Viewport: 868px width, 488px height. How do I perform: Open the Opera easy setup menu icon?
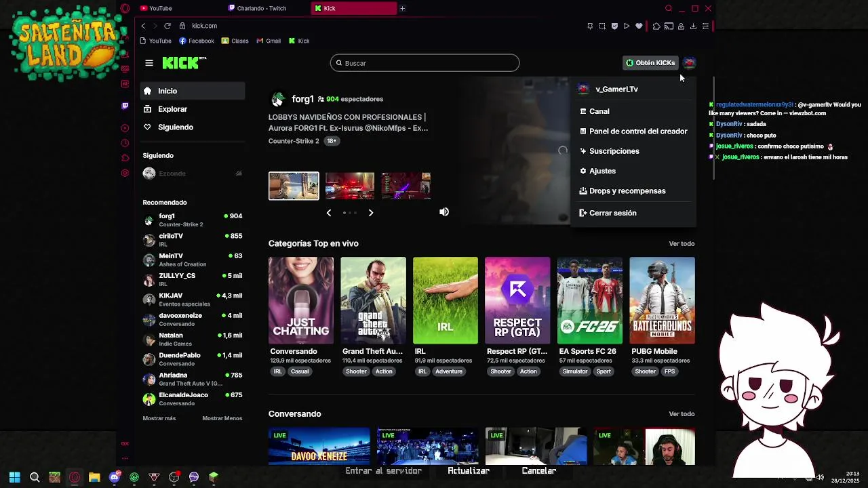[705, 26]
